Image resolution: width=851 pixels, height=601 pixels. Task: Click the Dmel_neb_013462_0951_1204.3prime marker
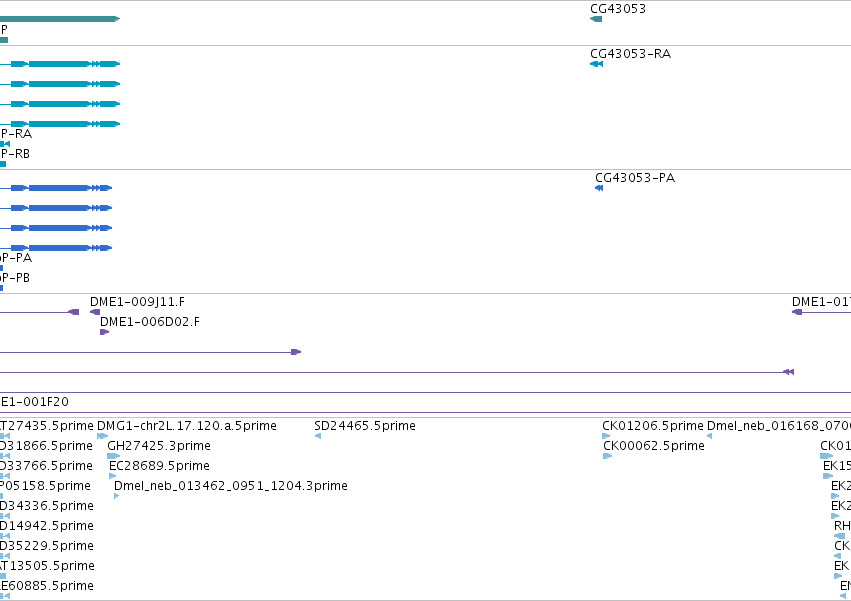(x=117, y=496)
